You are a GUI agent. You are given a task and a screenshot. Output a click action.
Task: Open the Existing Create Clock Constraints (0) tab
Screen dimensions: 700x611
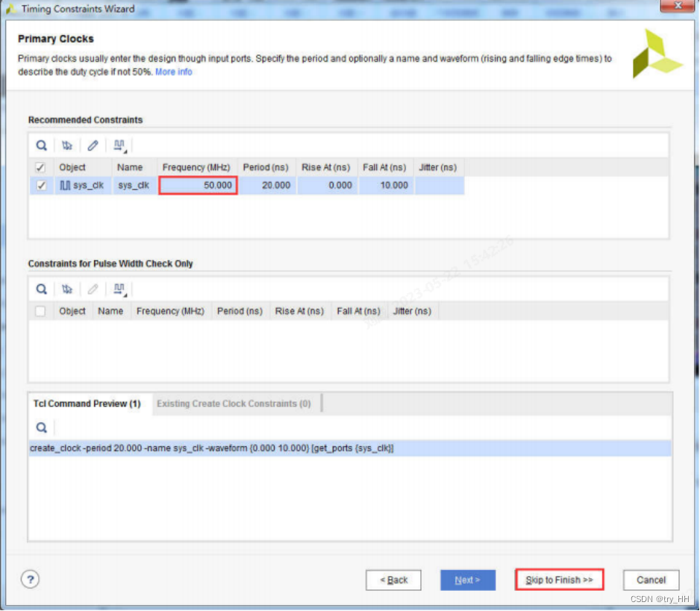pyautogui.click(x=234, y=404)
